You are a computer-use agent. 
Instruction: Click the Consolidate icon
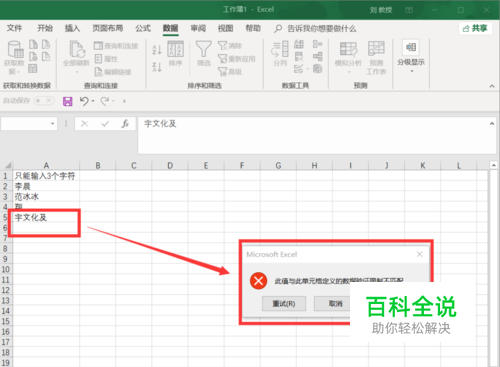tap(317, 44)
